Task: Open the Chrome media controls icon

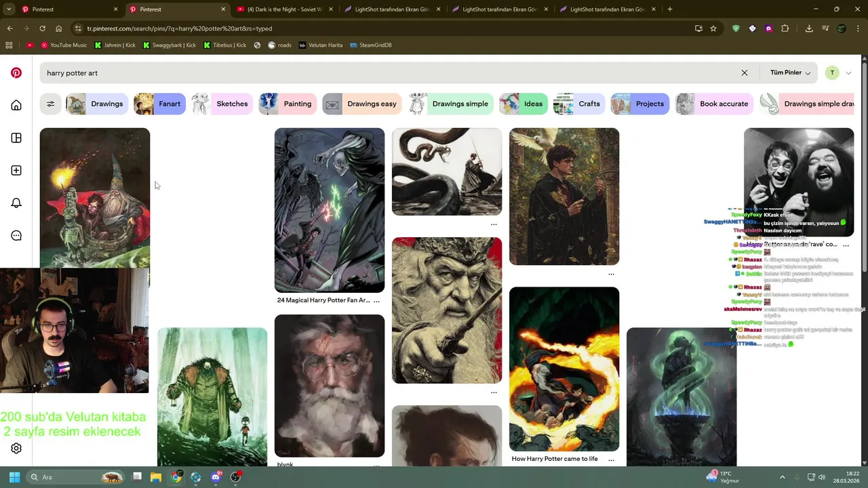Action: click(x=825, y=28)
